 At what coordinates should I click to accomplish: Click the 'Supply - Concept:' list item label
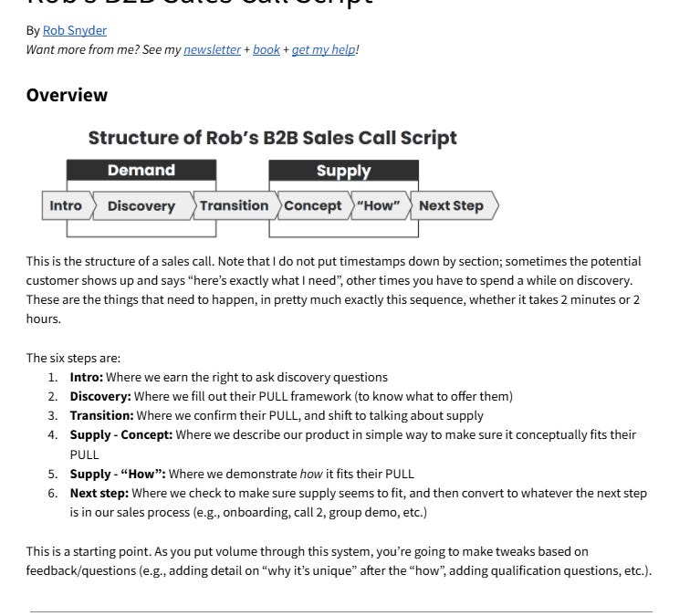(x=121, y=435)
